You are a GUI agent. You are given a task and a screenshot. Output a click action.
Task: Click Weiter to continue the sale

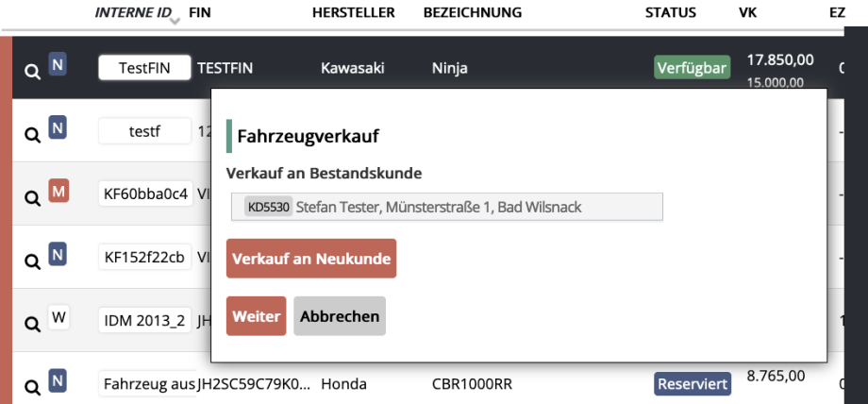(x=257, y=316)
